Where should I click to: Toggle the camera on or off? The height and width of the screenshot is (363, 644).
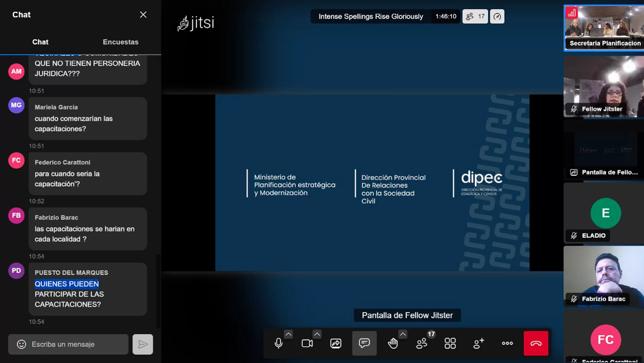click(x=307, y=343)
